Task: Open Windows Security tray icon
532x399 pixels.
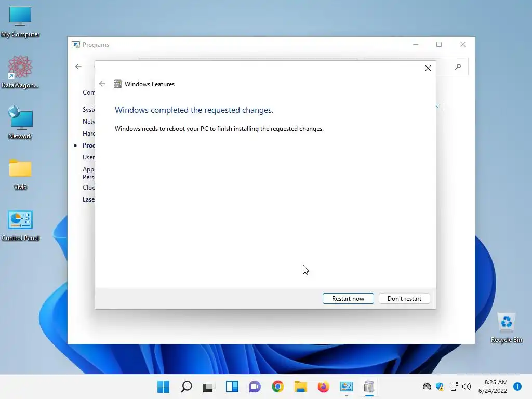Action: pos(440,387)
